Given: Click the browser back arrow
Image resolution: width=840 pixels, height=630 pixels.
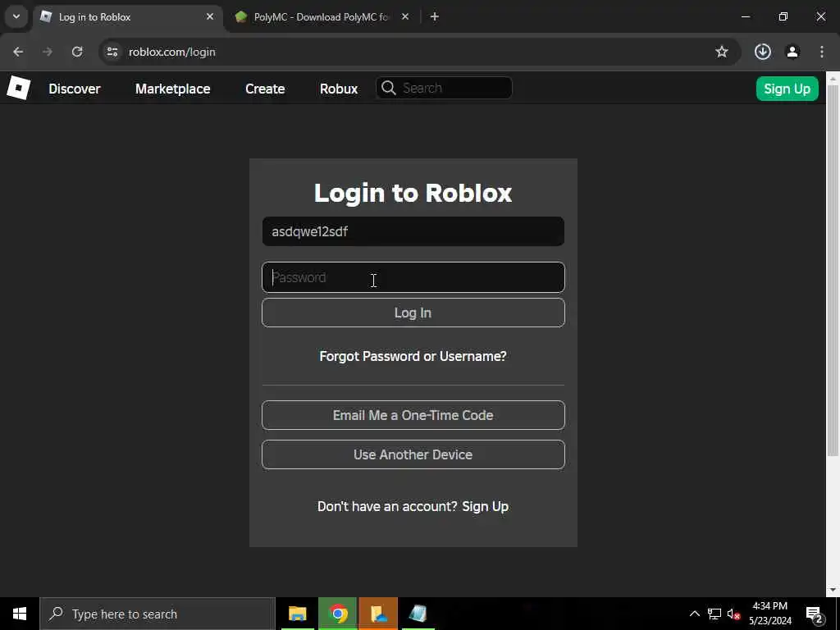Looking at the screenshot, I should pyautogui.click(x=18, y=52).
